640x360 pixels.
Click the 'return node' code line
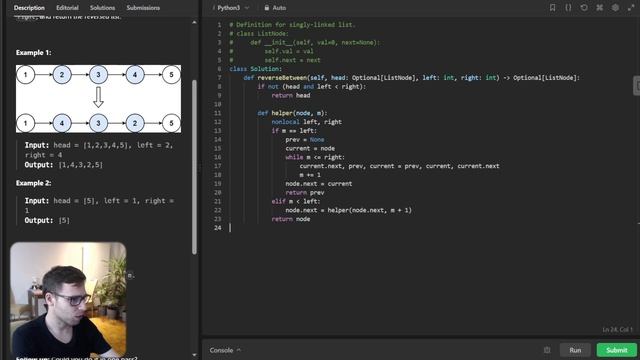[291, 219]
